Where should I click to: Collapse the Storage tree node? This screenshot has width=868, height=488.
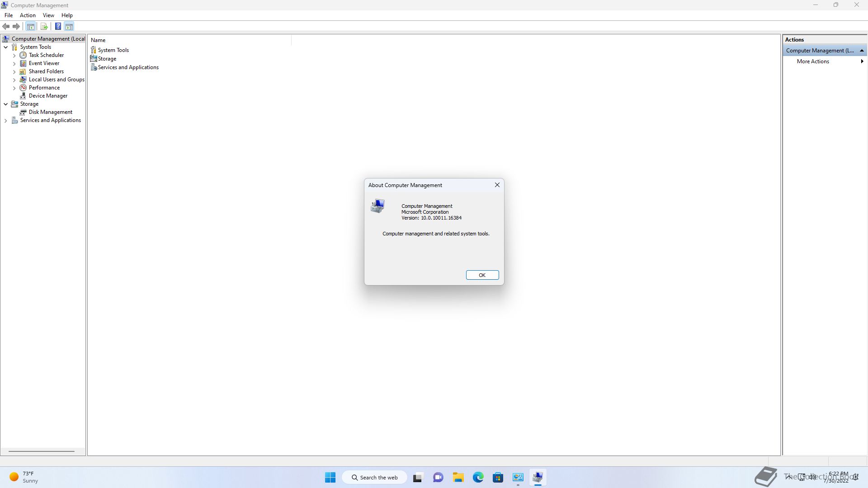tap(5, 104)
